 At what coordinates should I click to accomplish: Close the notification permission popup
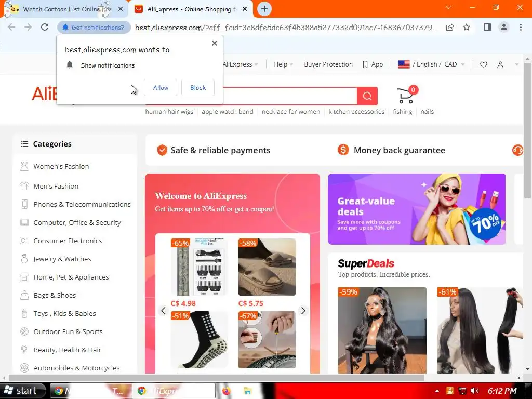[x=215, y=43]
